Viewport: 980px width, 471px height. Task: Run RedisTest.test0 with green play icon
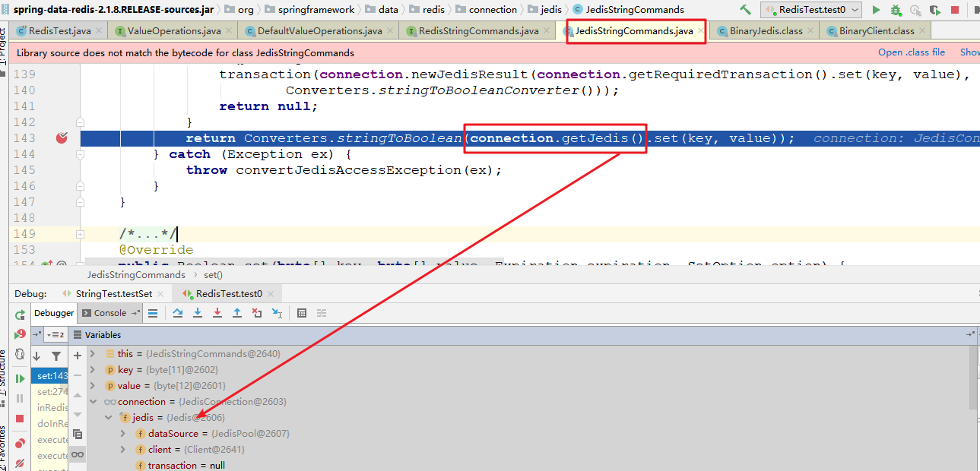[x=876, y=10]
